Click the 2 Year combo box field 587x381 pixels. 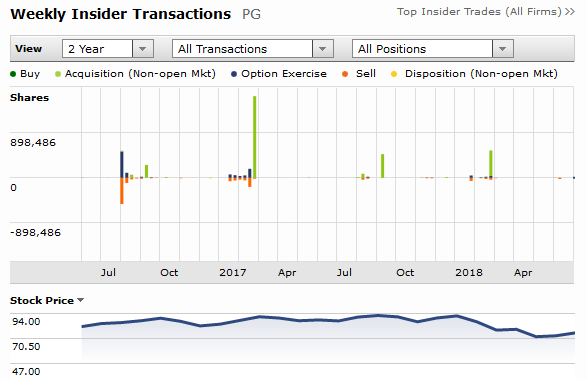pos(108,49)
